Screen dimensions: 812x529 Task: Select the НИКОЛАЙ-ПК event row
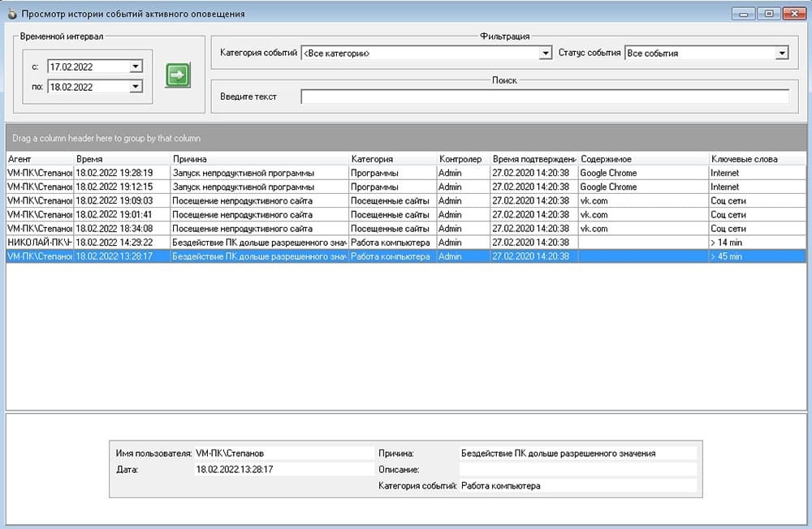click(x=406, y=243)
